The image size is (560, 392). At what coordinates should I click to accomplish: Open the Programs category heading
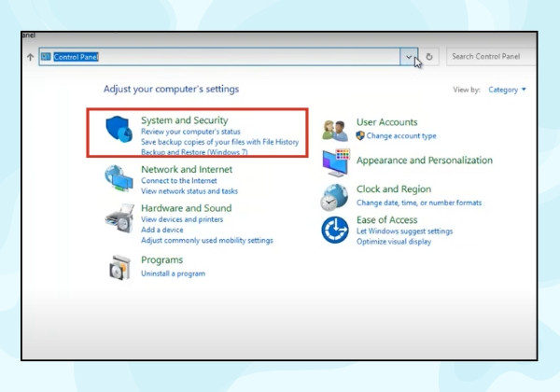tap(161, 259)
